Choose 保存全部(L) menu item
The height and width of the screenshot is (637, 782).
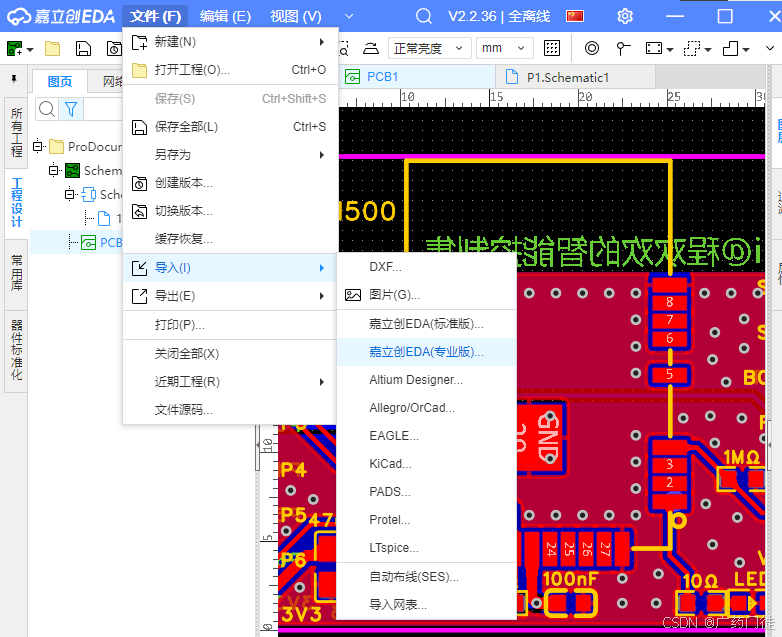click(x=230, y=127)
